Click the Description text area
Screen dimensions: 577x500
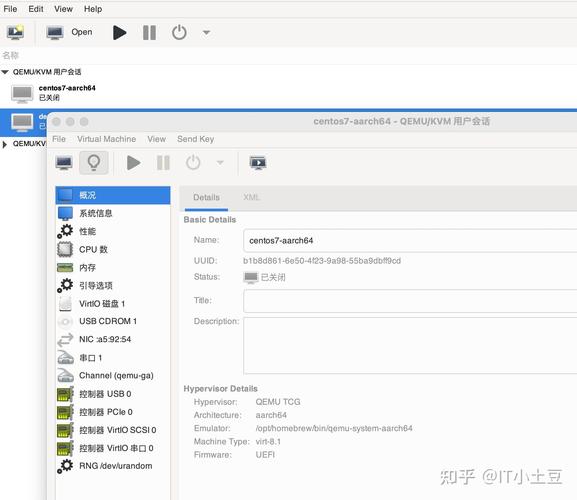coord(410,345)
